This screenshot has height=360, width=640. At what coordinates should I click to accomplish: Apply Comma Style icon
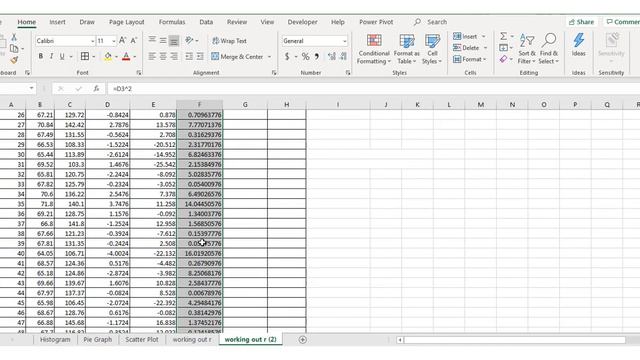pyautogui.click(x=317, y=56)
